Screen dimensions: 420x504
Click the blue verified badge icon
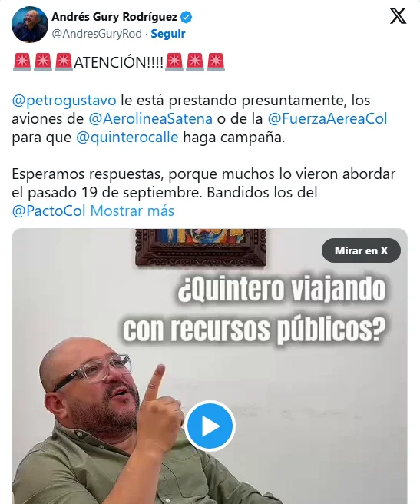(x=186, y=17)
